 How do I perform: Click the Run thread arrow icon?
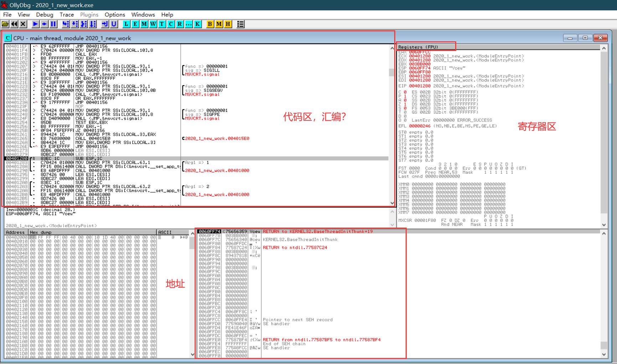(x=45, y=24)
